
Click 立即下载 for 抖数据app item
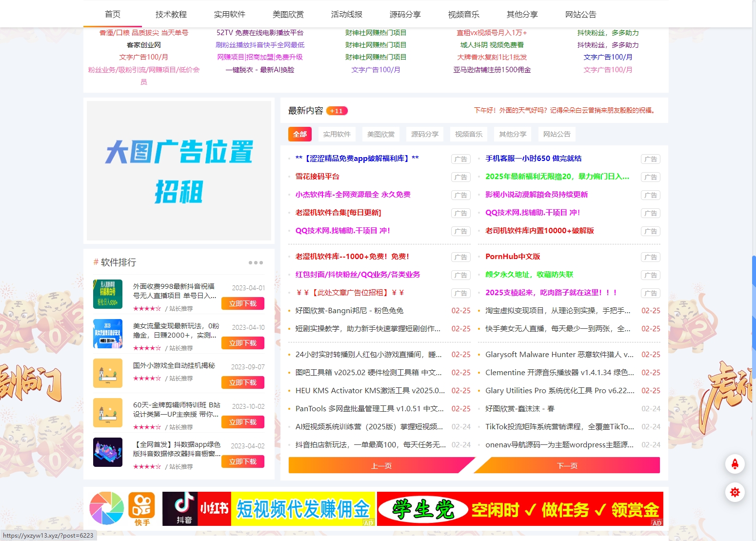point(243,461)
